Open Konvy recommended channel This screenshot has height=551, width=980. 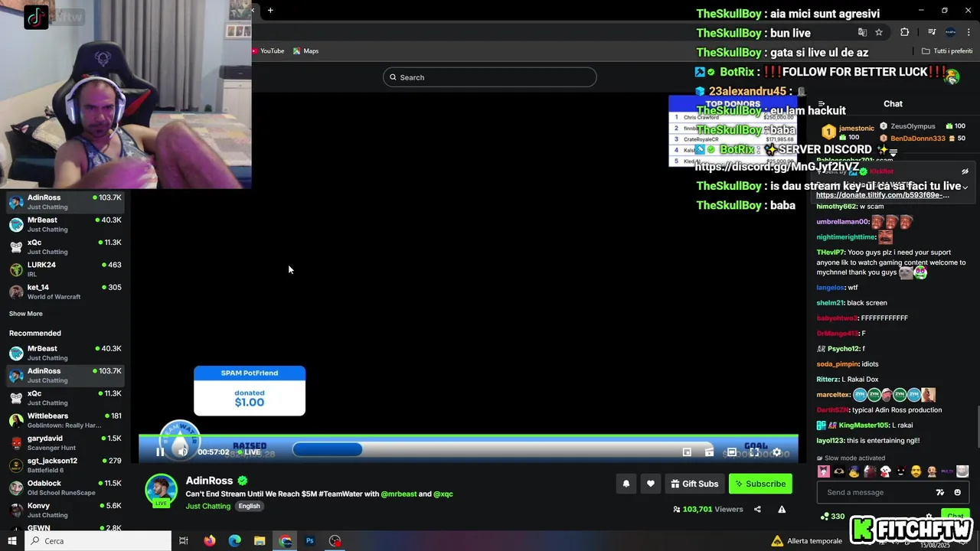click(65, 510)
